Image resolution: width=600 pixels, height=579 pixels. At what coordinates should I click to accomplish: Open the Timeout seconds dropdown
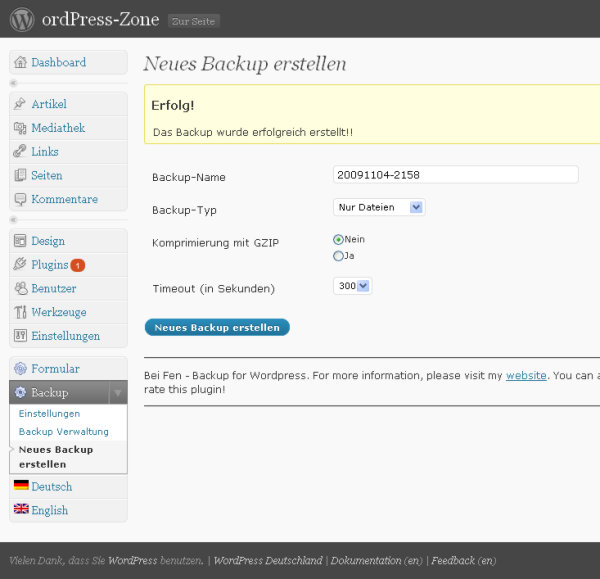click(x=352, y=286)
